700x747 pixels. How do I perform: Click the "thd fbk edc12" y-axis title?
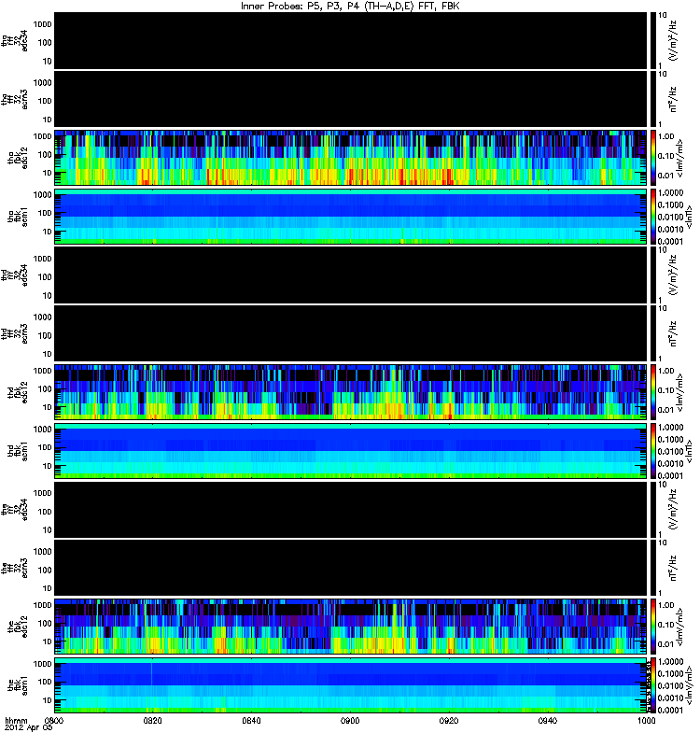click(18, 392)
